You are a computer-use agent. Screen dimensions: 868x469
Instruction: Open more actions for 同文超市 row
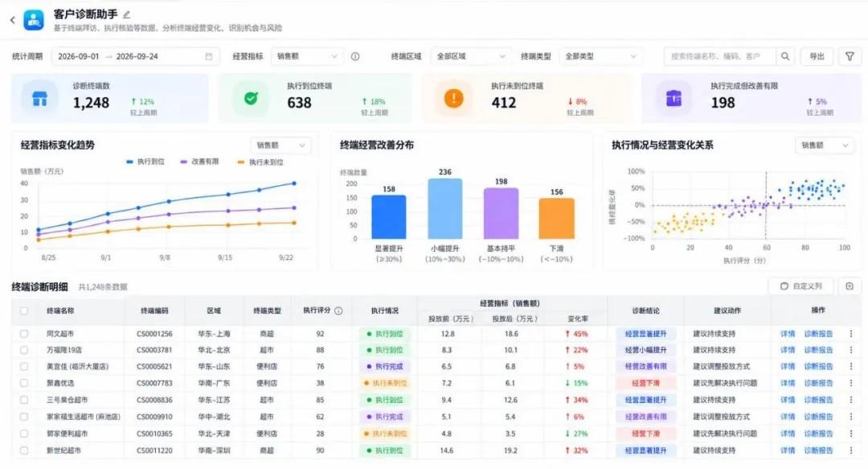click(851, 334)
